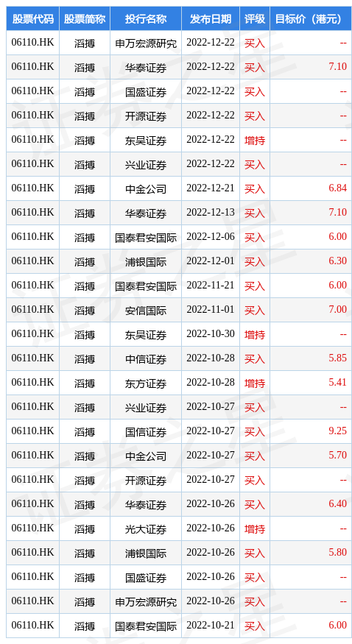Click 中金公司 in the 2022-12-21 row

click(x=146, y=189)
